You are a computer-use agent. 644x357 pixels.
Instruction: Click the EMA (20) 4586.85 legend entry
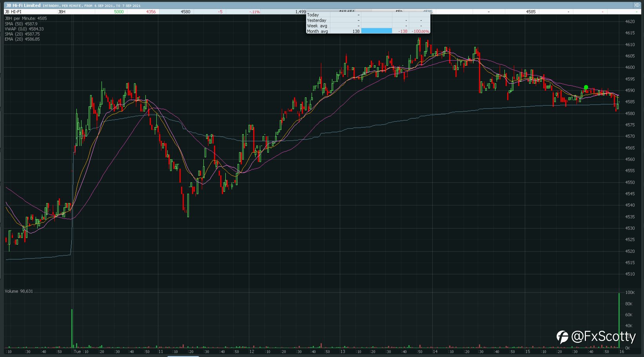coord(22,39)
